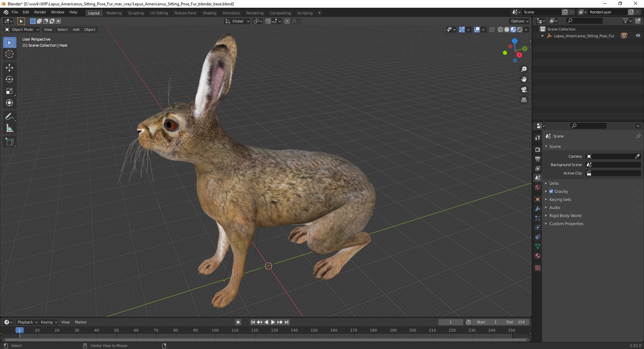Open the Modifier properties wrench tab

[538, 209]
